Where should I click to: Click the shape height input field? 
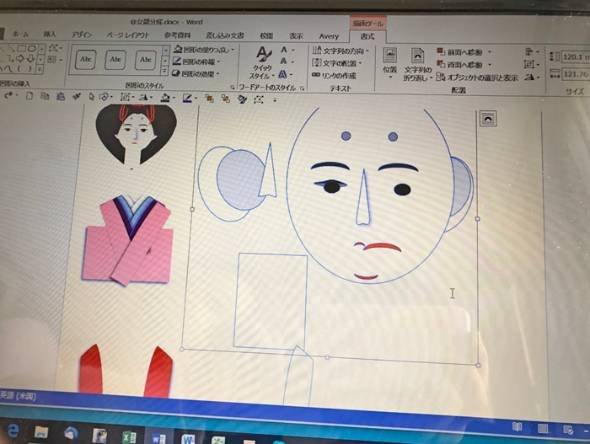(x=575, y=57)
